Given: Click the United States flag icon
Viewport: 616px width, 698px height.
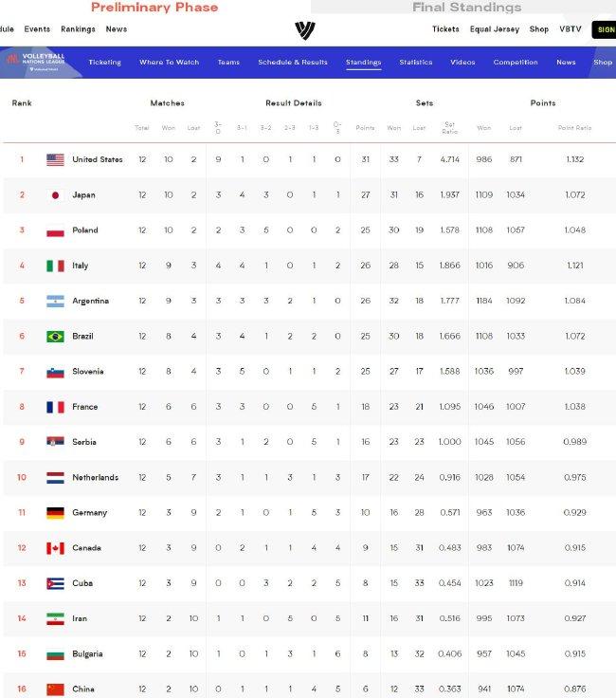Looking at the screenshot, I should [55, 160].
